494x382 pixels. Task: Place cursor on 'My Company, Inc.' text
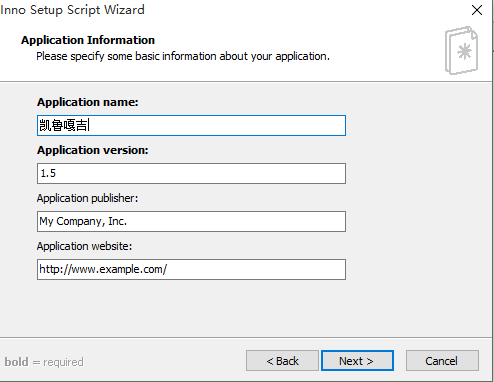pos(83,221)
